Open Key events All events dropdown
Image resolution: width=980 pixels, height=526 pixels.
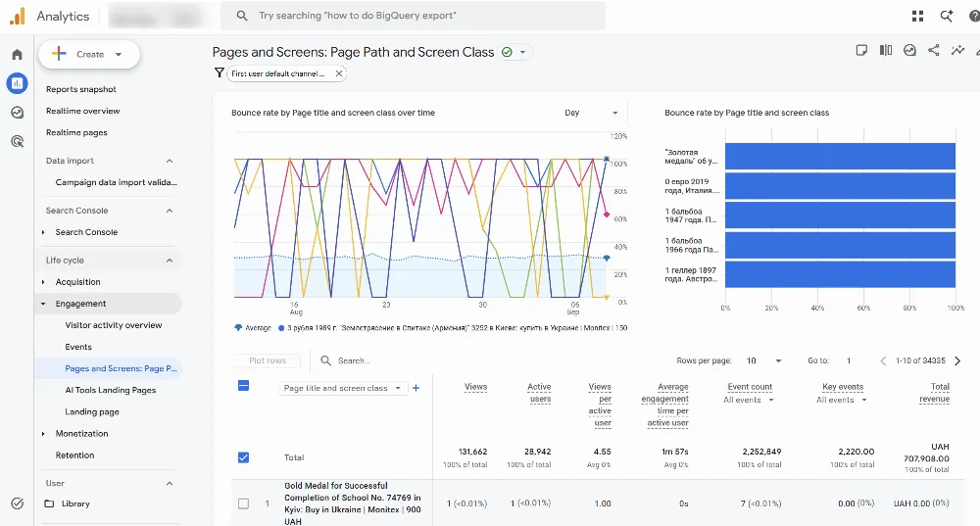pyautogui.click(x=841, y=400)
